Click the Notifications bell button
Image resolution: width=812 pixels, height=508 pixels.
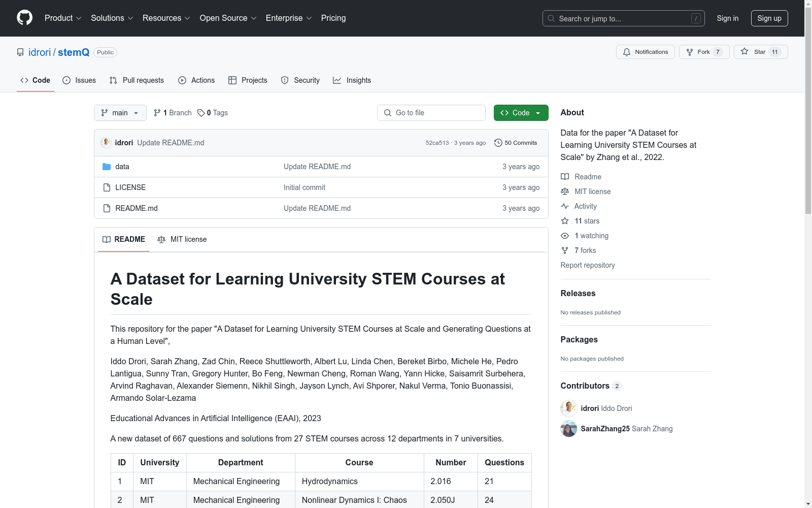pyautogui.click(x=646, y=52)
